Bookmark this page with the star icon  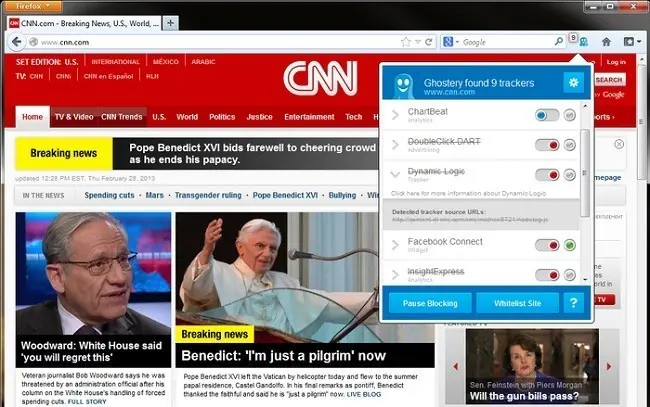pyautogui.click(x=406, y=42)
